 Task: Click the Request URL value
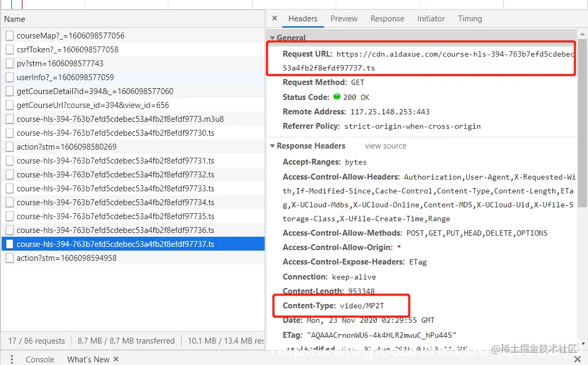pyautogui.click(x=429, y=61)
